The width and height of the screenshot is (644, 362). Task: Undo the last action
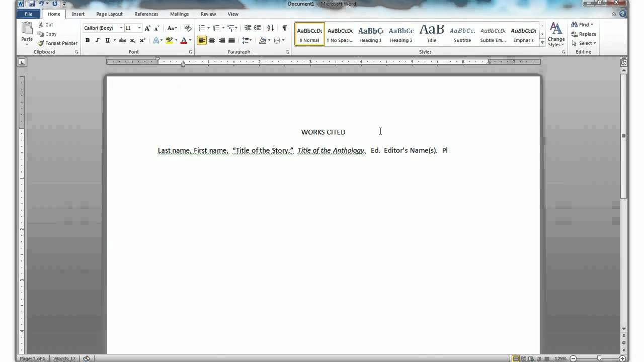[41, 4]
